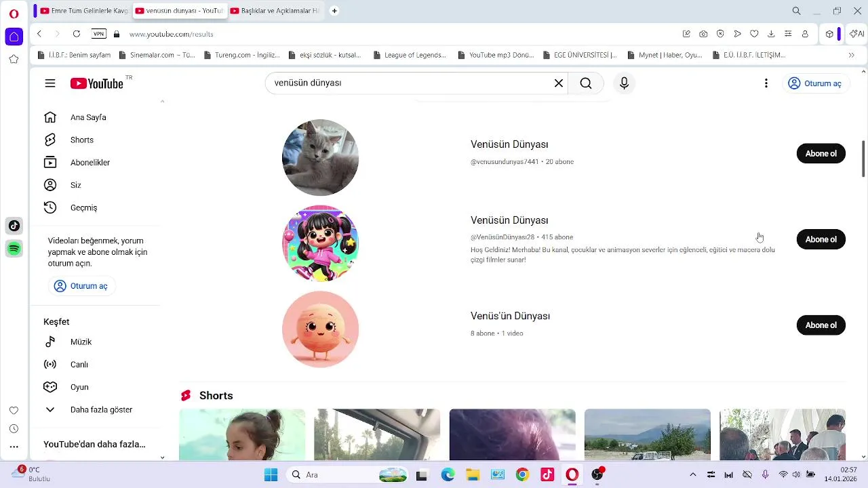Toggle the VPN badge in address bar
The width and height of the screenshot is (868, 488).
tap(99, 34)
